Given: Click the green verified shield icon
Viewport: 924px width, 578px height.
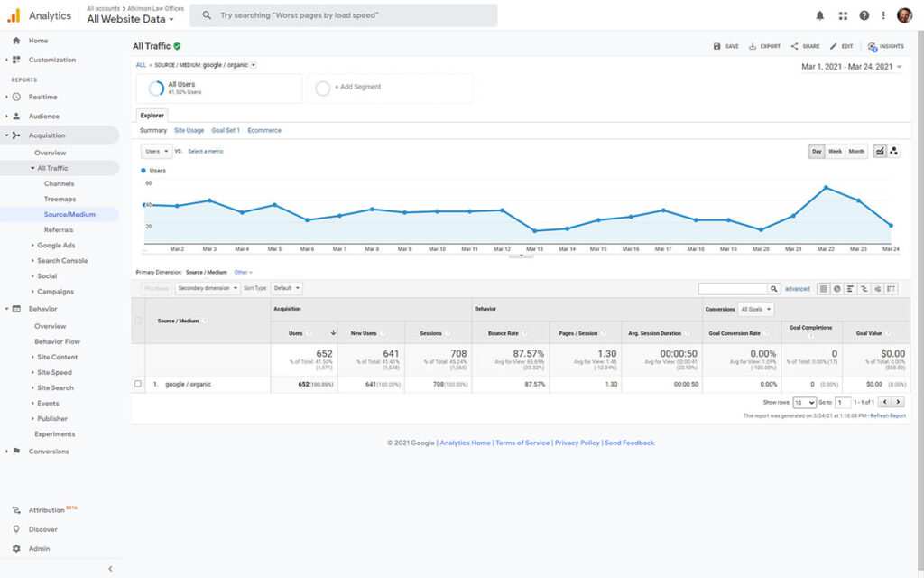Looking at the screenshot, I should (178, 46).
